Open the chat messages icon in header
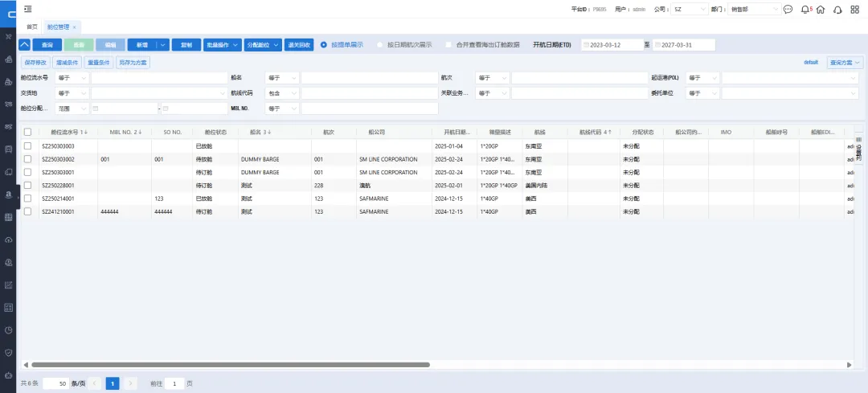 coord(788,10)
